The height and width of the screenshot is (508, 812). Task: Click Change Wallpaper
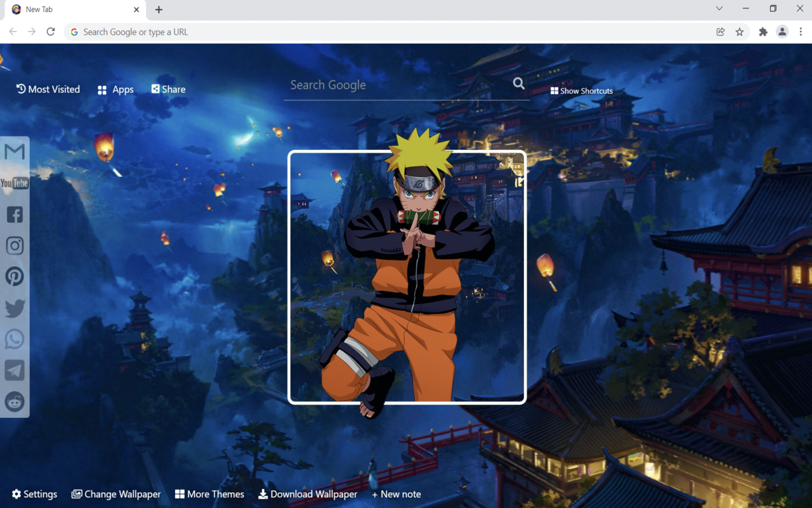tap(116, 494)
